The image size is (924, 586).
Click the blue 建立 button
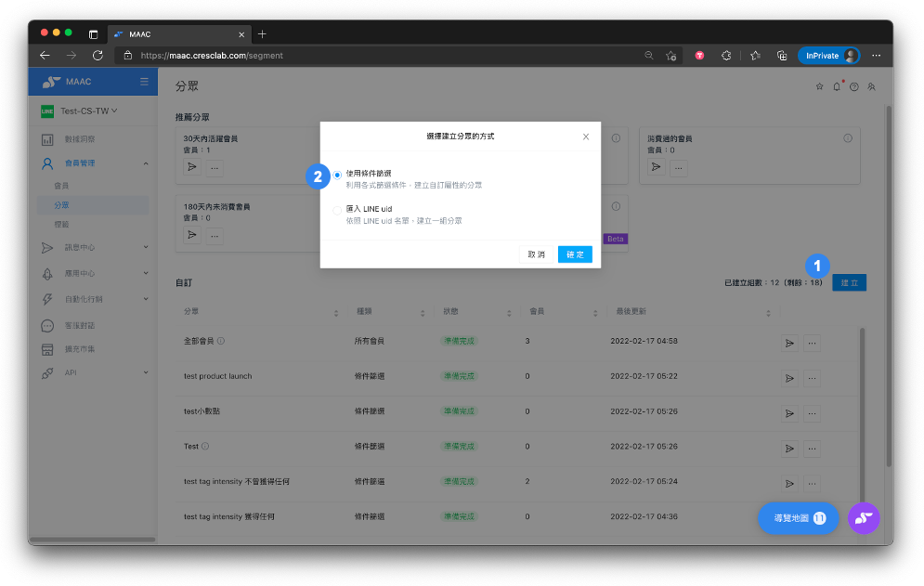coord(849,282)
